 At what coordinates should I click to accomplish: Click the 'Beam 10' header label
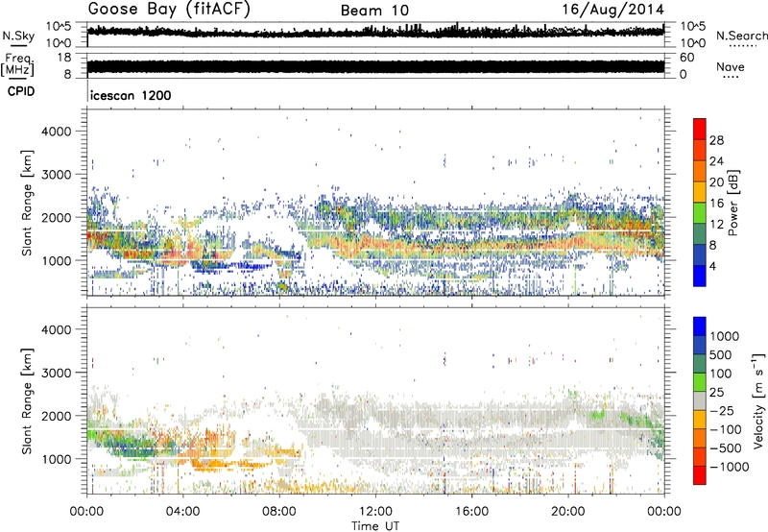(374, 11)
